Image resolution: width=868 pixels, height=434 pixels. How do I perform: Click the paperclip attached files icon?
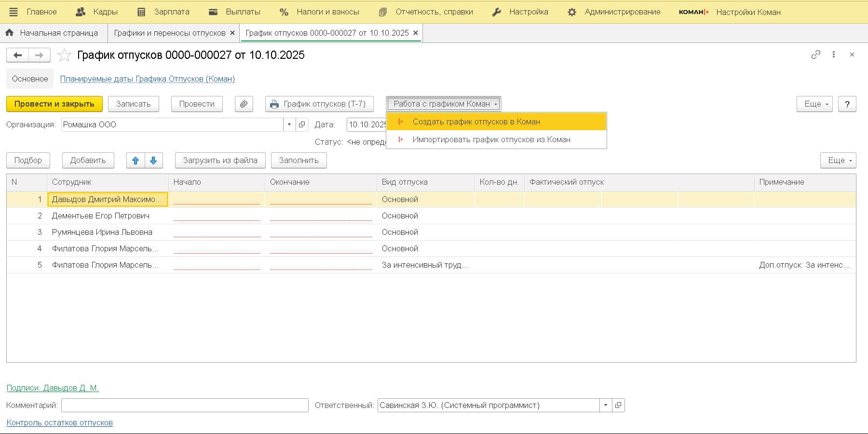(244, 104)
